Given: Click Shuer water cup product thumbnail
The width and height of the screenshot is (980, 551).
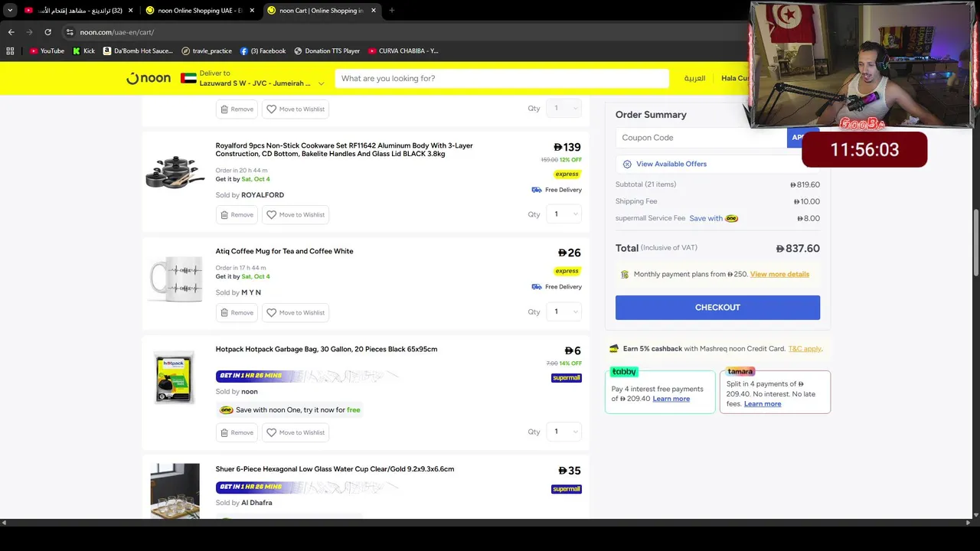Looking at the screenshot, I should (175, 491).
